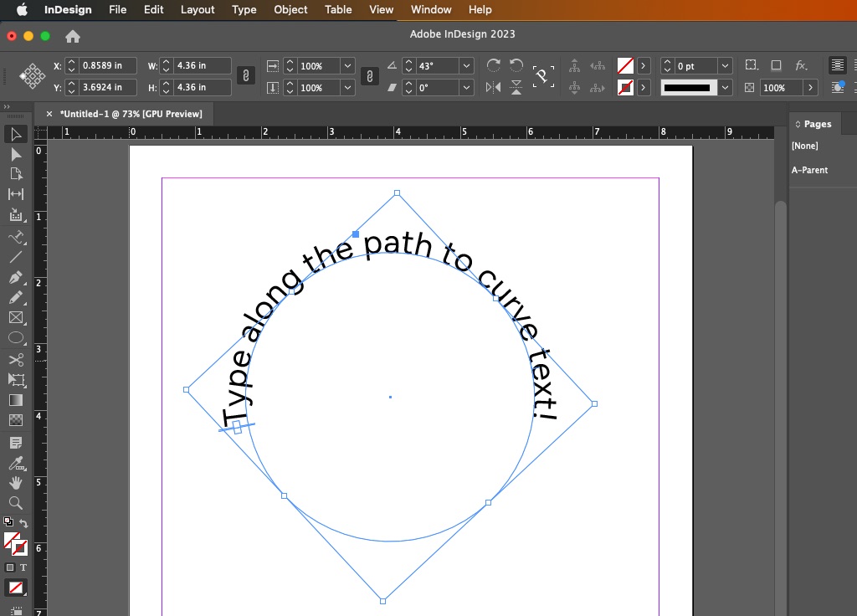The image size is (857, 616).
Task: Click the stroke color swatch in control bar
Action: pyautogui.click(x=625, y=87)
